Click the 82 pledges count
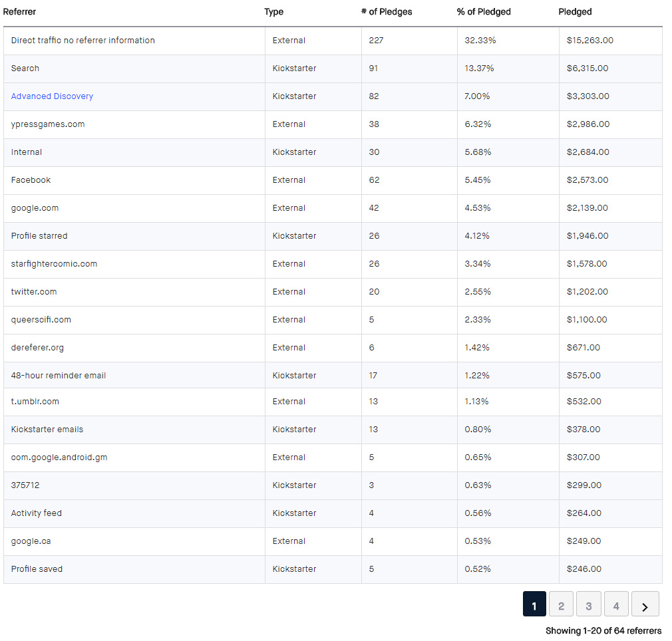The image size is (672, 641). [x=374, y=96]
